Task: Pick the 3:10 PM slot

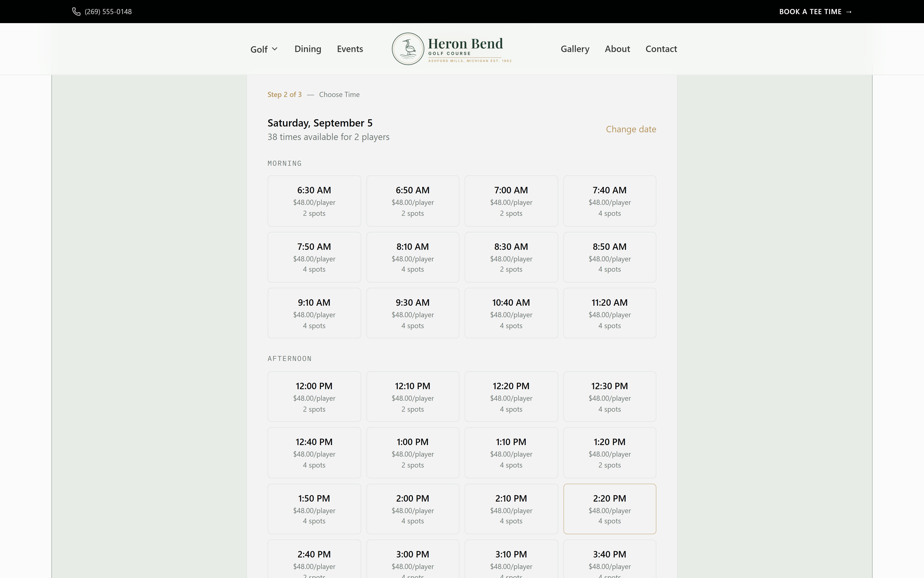Action: [x=511, y=559]
